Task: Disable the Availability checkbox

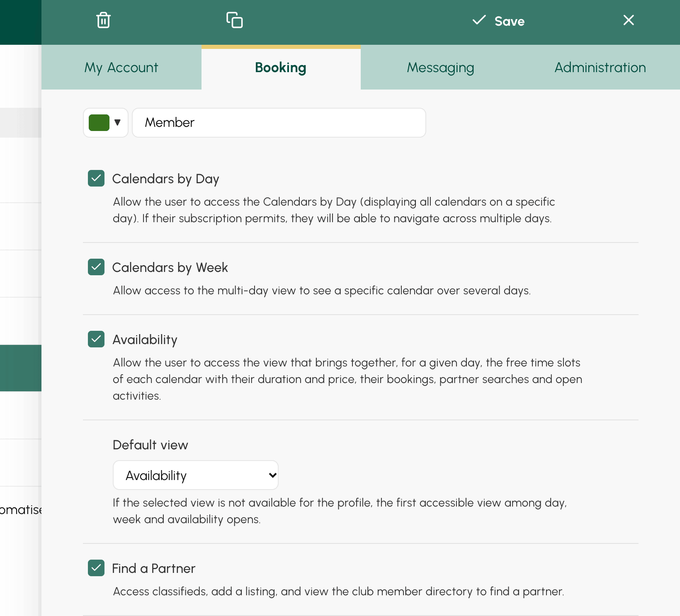Action: (96, 339)
